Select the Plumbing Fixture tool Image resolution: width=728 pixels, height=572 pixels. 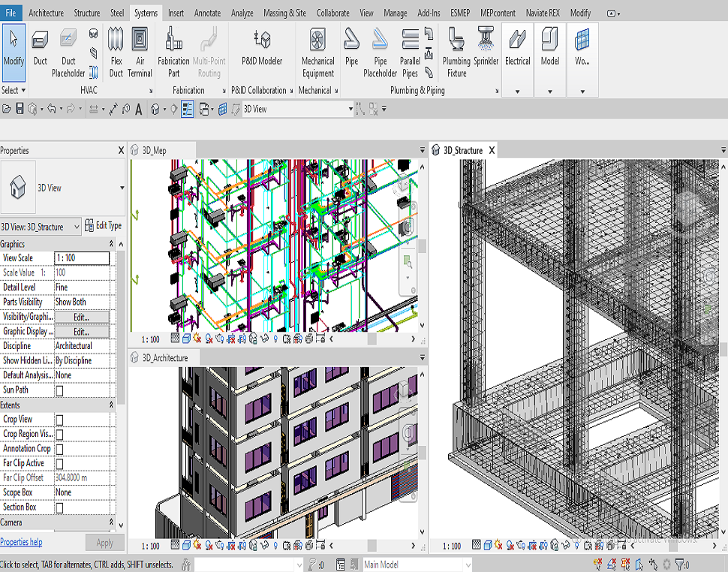pyautogui.click(x=456, y=53)
